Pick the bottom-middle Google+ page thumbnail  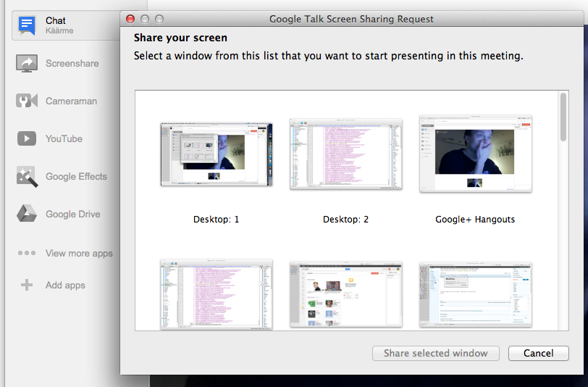(345, 294)
